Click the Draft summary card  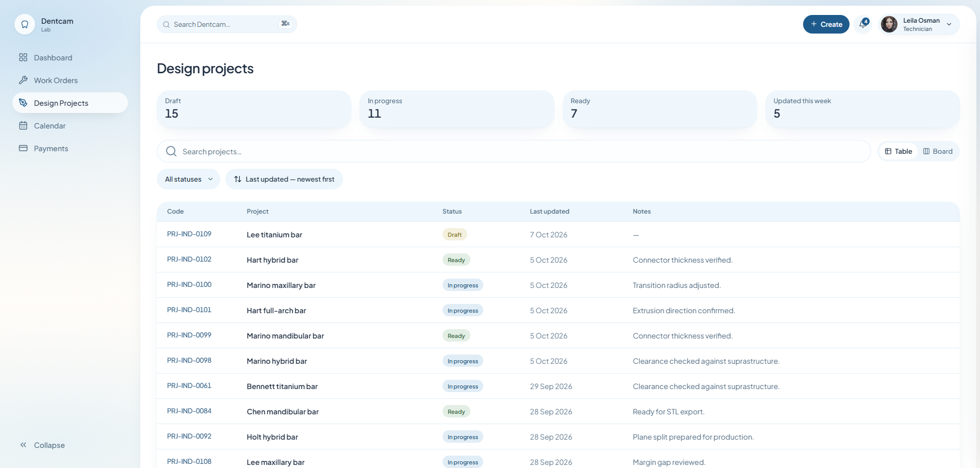click(x=254, y=109)
